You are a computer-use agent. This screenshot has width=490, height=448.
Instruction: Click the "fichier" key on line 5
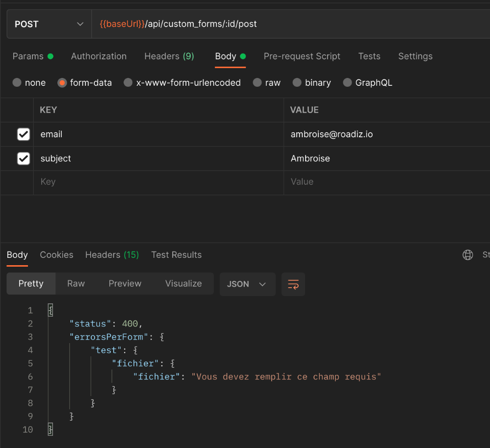point(135,363)
